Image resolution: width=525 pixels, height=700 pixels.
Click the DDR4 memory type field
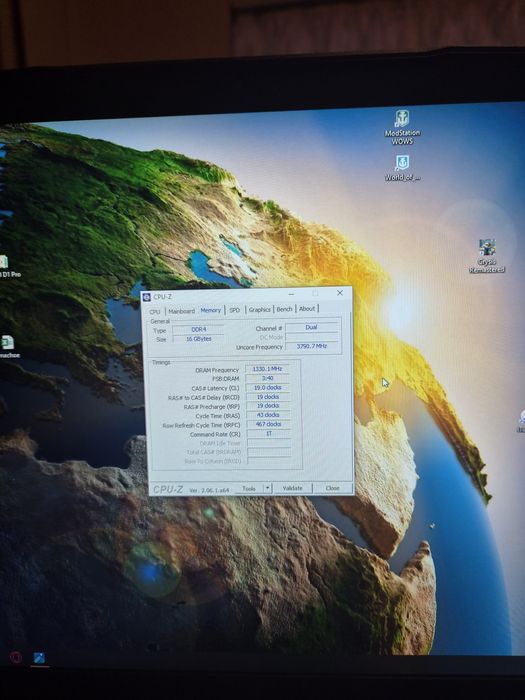pos(198,329)
